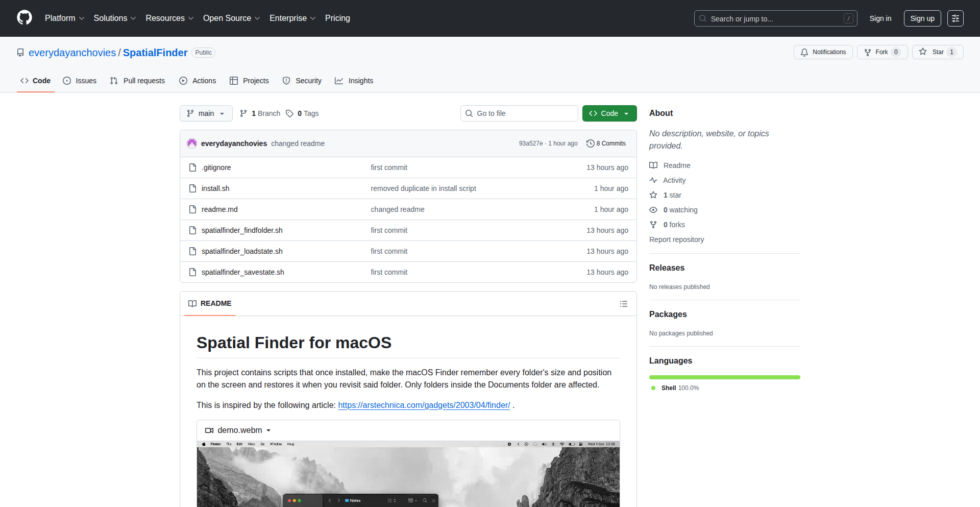Open the install.sh file
This screenshot has height=507, width=980.
215,188
